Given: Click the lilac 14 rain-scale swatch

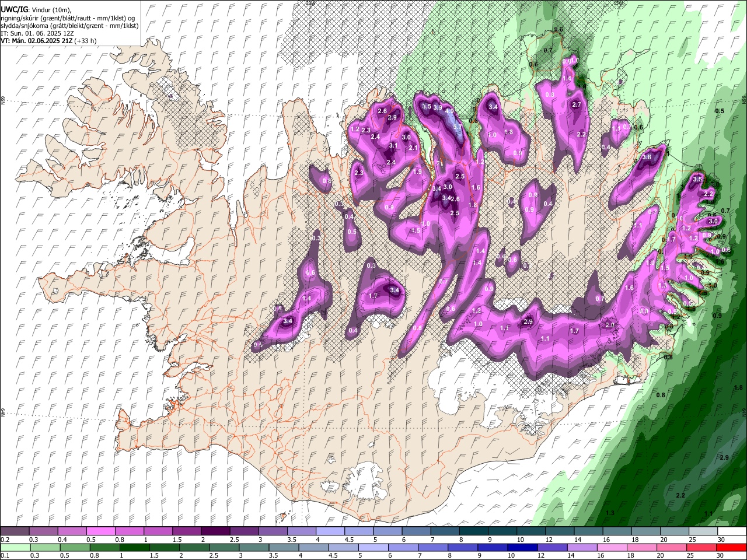Looking at the screenshot, I should click(x=582, y=547).
